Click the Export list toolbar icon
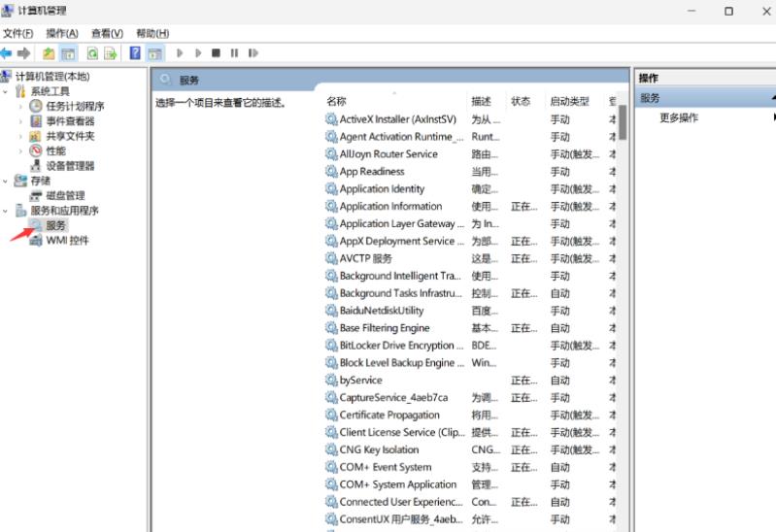Viewport: 776px width, 532px height. coord(111,53)
